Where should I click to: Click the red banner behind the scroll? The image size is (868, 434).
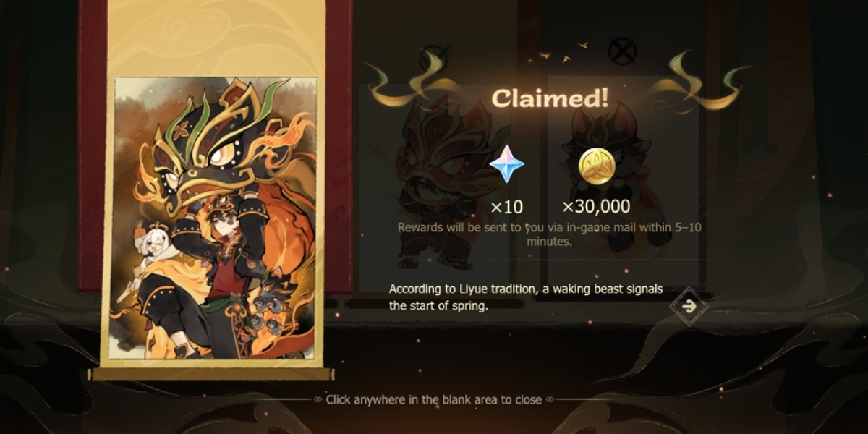(x=93, y=145)
